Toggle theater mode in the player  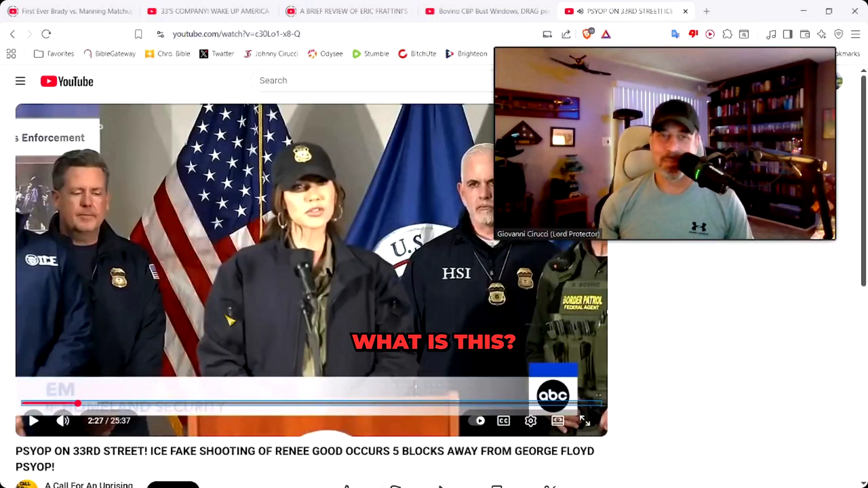point(557,421)
